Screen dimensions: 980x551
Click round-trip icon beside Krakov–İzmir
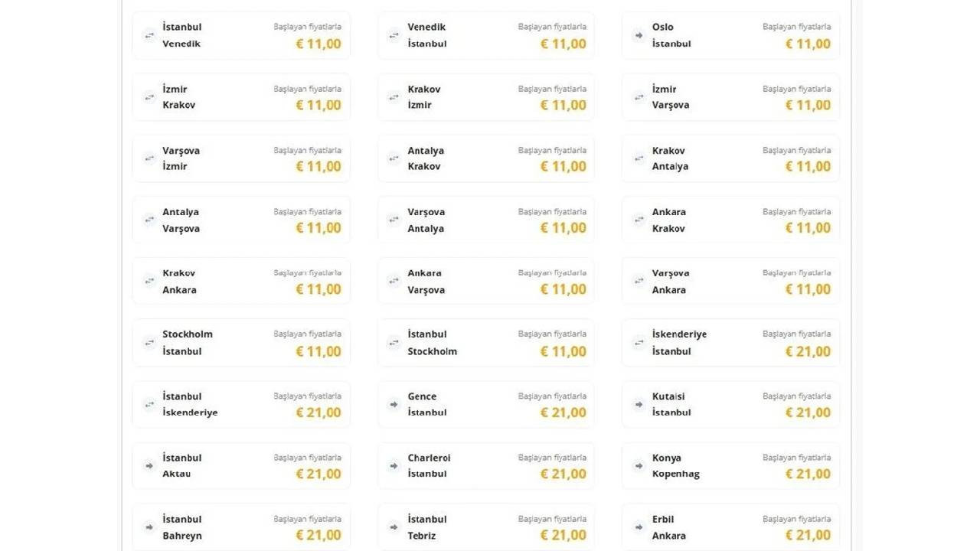(394, 96)
